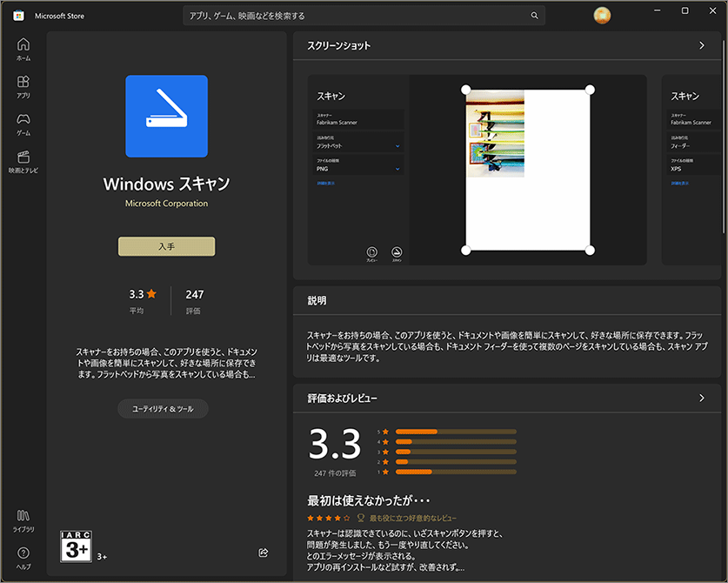Open the user profile avatar
728x583 pixels.
(602, 16)
